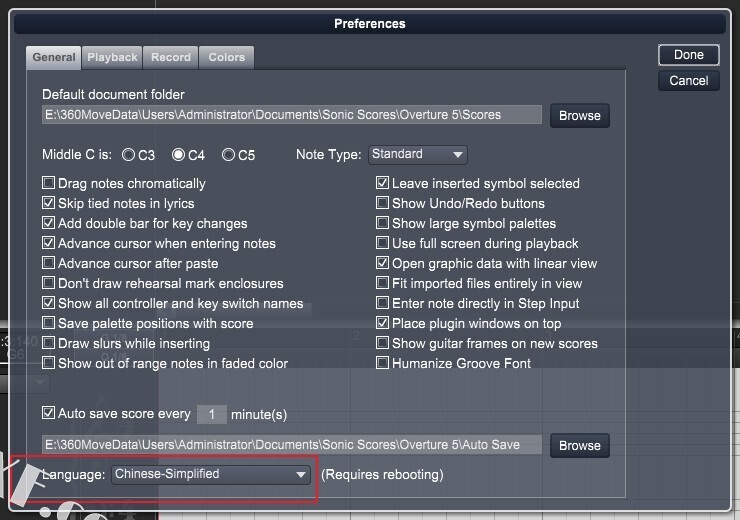Check Humanize Groove Font option
This screenshot has height=520, width=740.
point(383,364)
